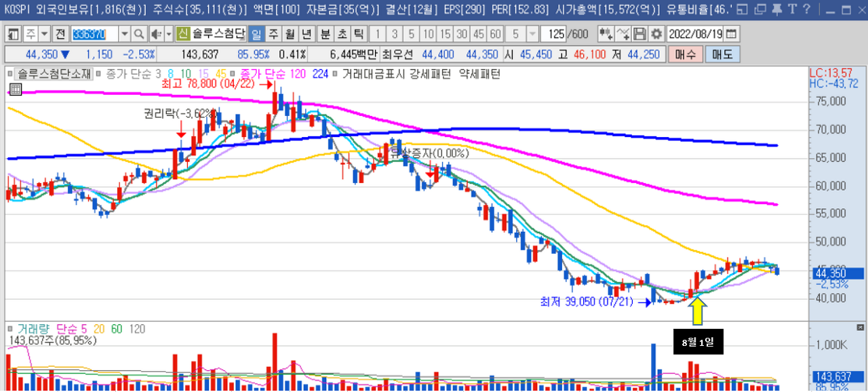
Task: Click the 권리락(-3.62%) marker label
Action: pos(180,113)
